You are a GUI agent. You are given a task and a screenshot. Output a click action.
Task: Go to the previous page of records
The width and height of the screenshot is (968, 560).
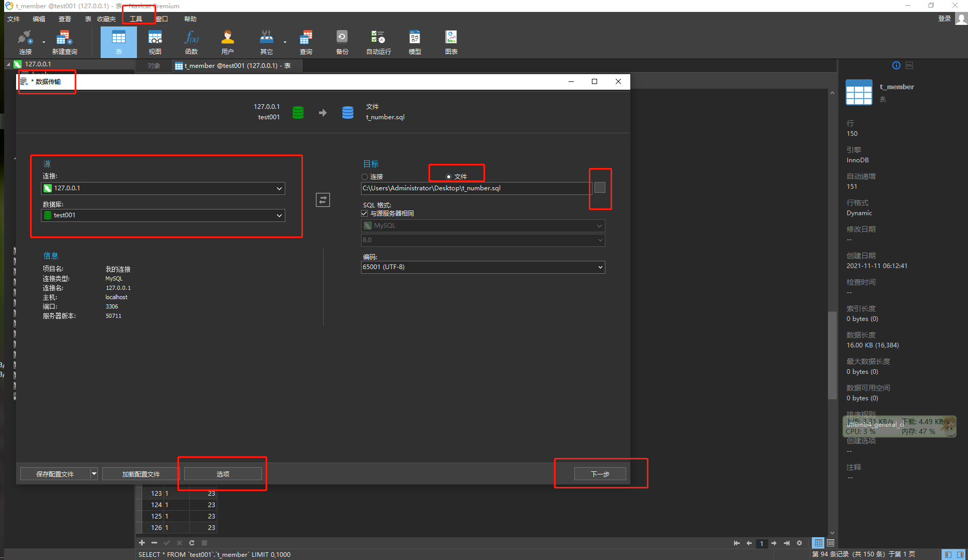749,543
